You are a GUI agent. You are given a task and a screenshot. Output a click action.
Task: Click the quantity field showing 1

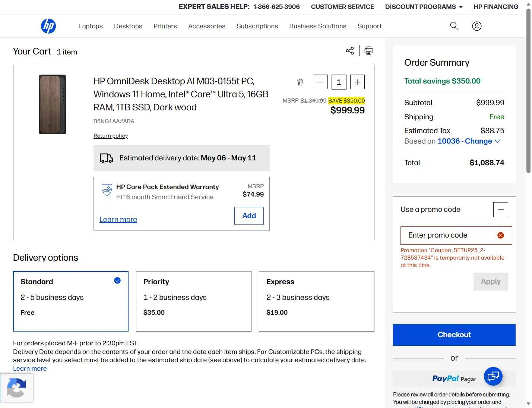339,82
